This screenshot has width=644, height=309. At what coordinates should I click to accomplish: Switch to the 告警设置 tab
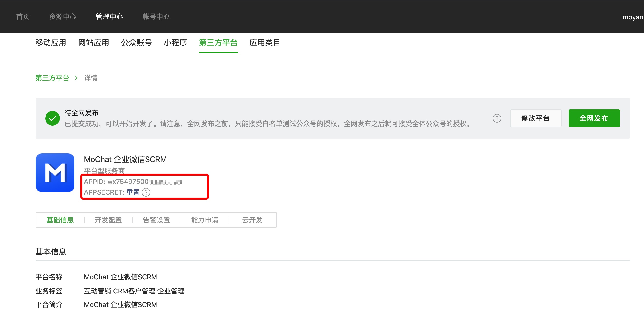[156, 220]
